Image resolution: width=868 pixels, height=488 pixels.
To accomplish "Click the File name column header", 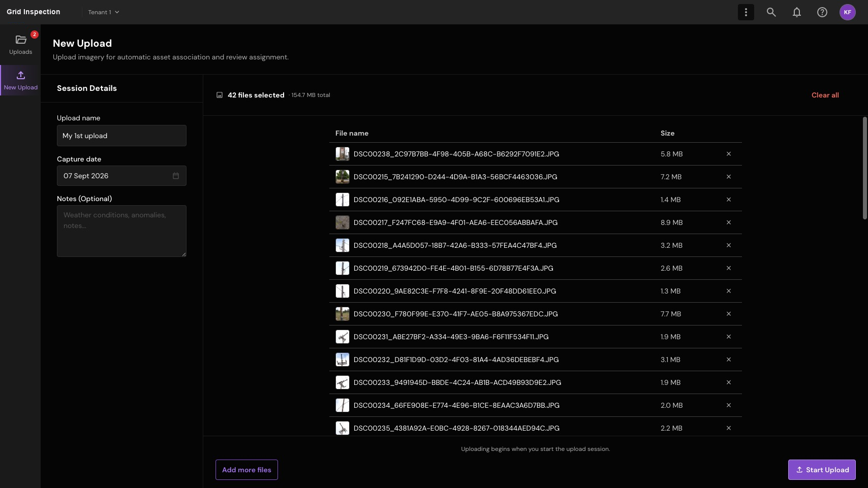I will pos(352,133).
